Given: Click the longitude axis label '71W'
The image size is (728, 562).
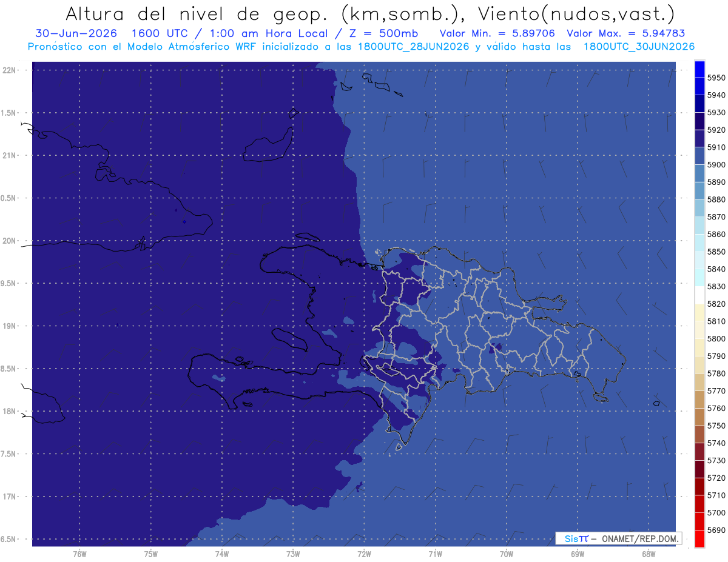Looking at the screenshot, I should click(435, 554).
